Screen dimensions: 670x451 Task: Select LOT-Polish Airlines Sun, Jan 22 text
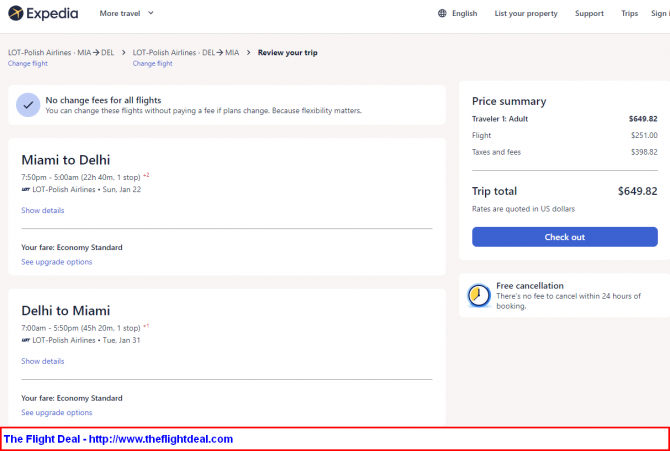click(x=87, y=189)
